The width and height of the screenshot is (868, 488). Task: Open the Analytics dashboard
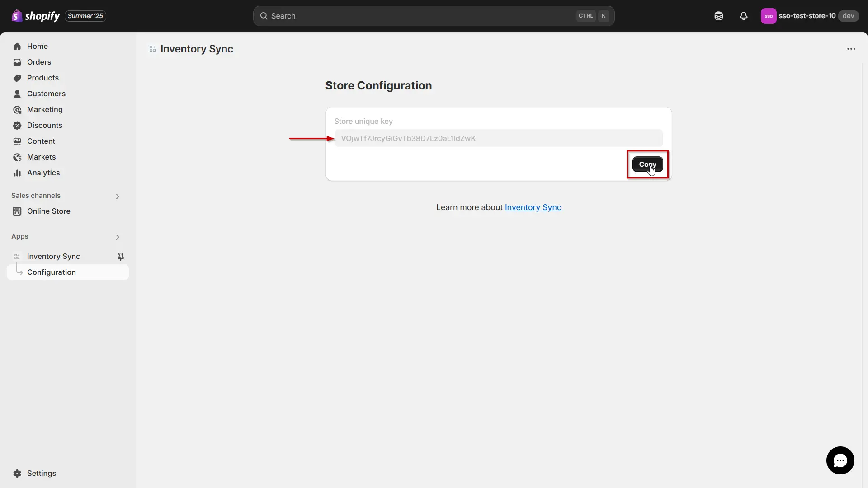coord(43,173)
